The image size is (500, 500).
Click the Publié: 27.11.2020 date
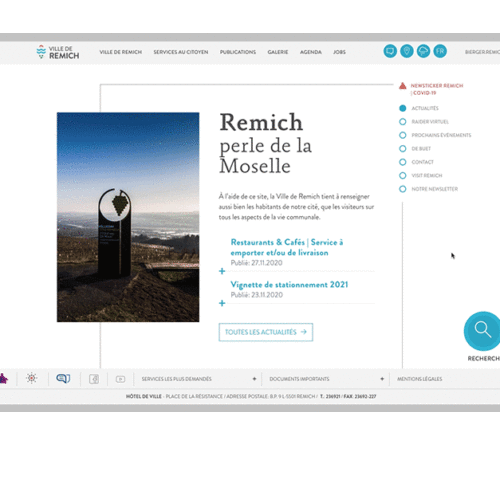click(x=256, y=263)
